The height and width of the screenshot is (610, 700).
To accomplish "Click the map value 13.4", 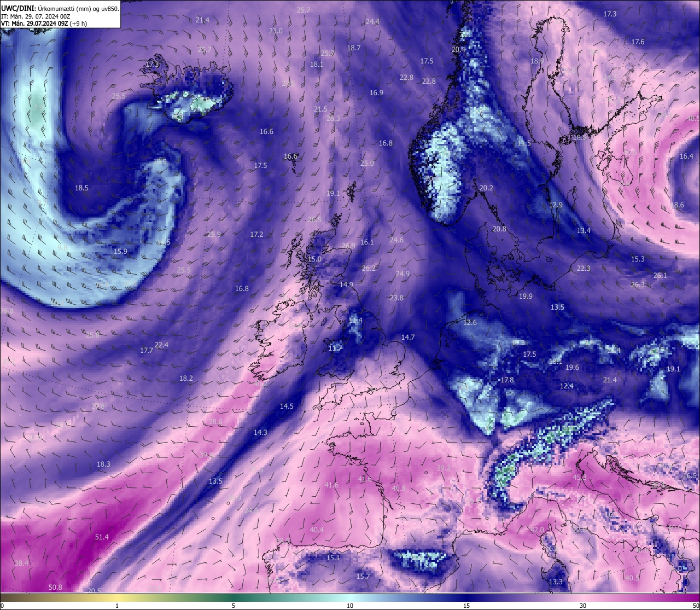I will point(584,230).
